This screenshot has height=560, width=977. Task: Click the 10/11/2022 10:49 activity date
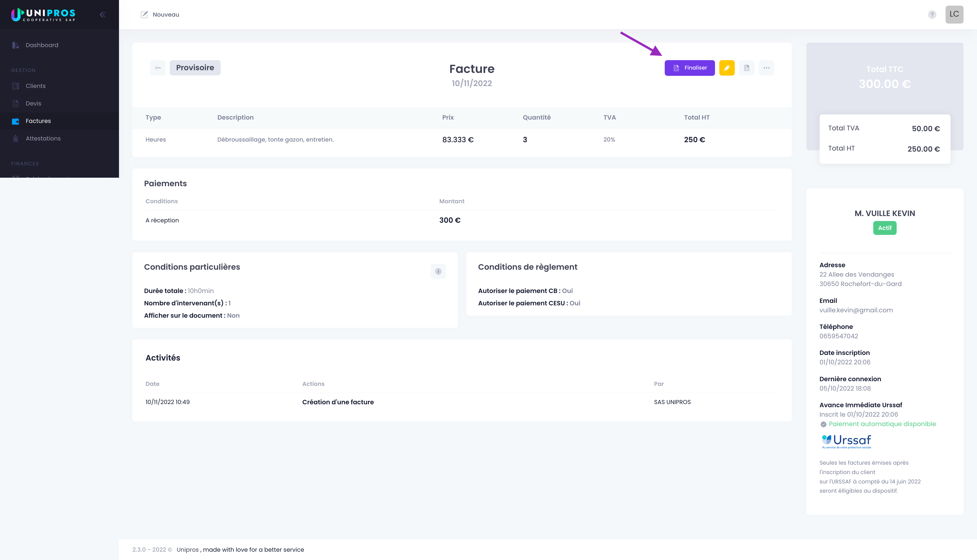[167, 402]
